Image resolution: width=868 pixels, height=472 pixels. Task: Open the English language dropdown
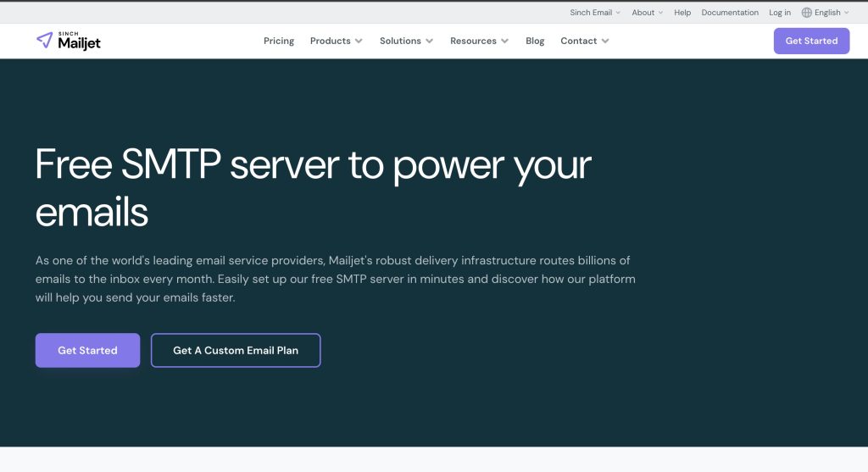point(827,13)
